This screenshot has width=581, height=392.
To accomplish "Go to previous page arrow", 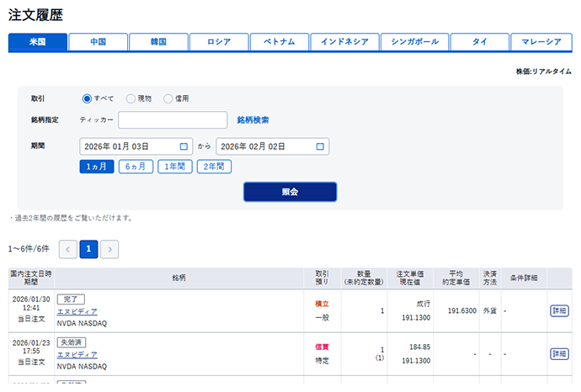I will pos(68,249).
